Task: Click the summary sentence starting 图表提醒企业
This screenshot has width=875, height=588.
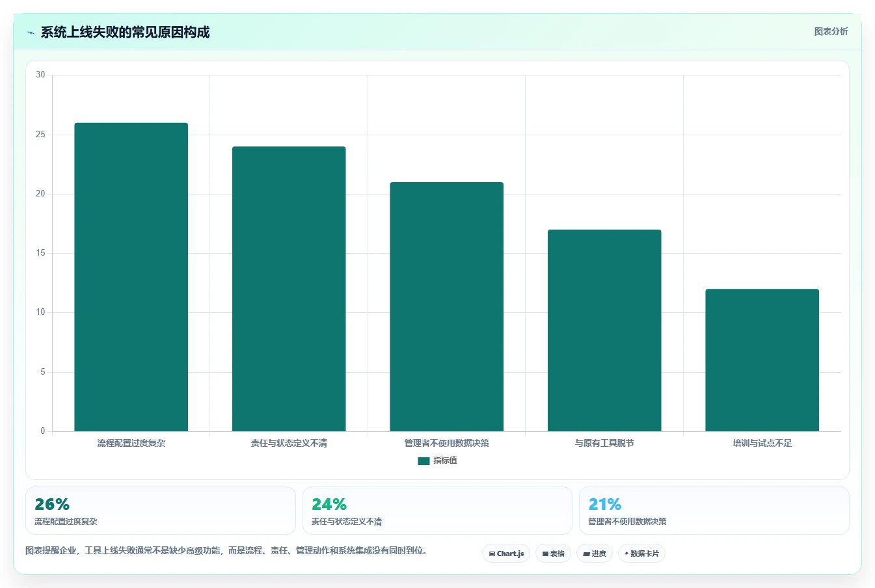Action: coord(228,550)
